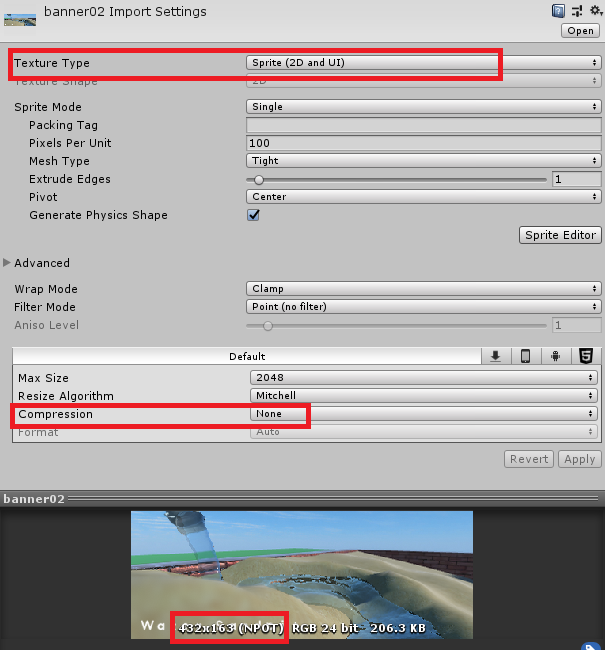
Task: Open the Texture Type dropdown
Action: point(423,63)
